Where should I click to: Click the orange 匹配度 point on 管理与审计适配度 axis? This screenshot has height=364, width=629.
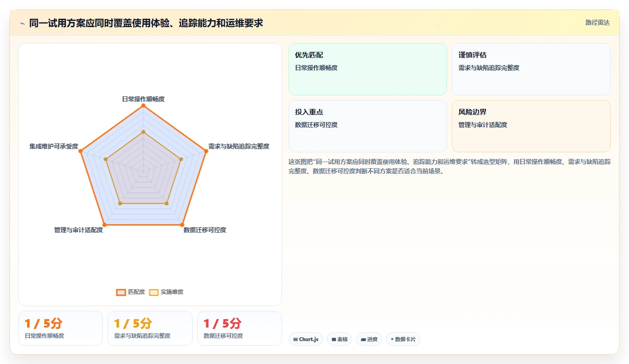(104, 225)
